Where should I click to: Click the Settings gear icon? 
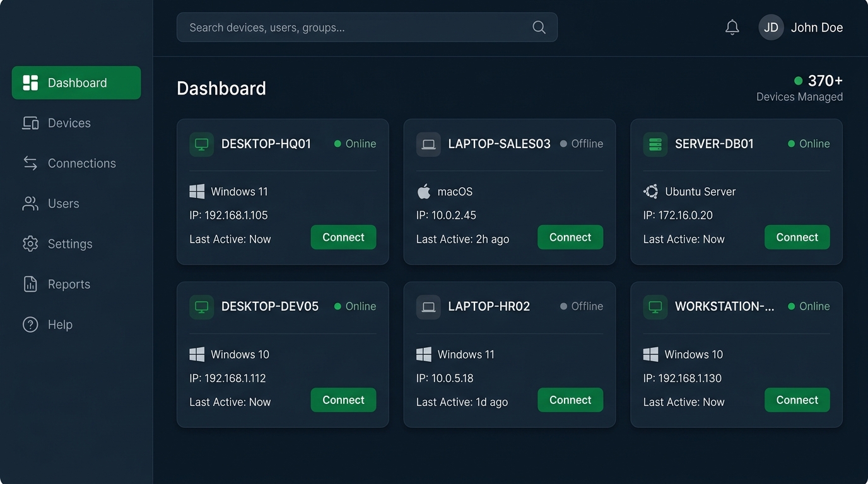(30, 244)
